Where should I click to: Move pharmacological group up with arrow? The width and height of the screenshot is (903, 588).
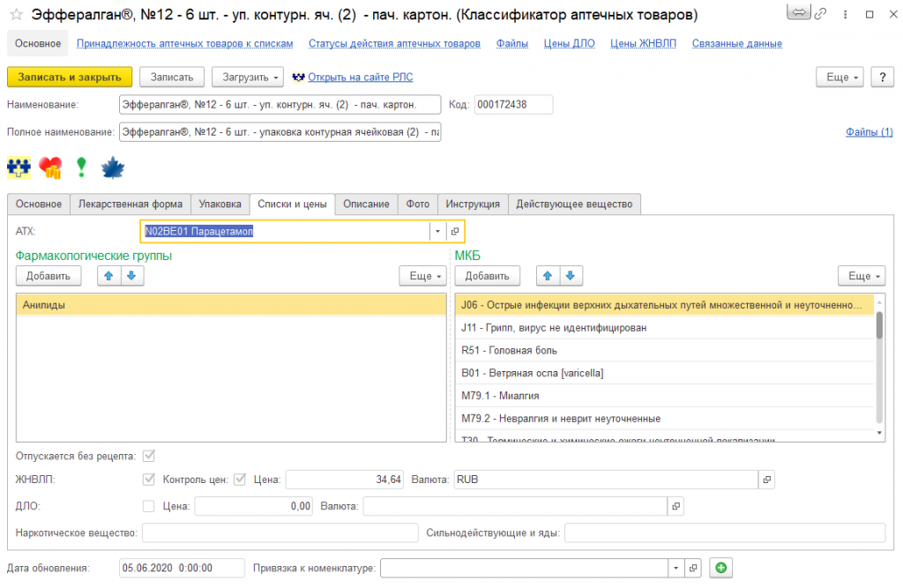[108, 276]
